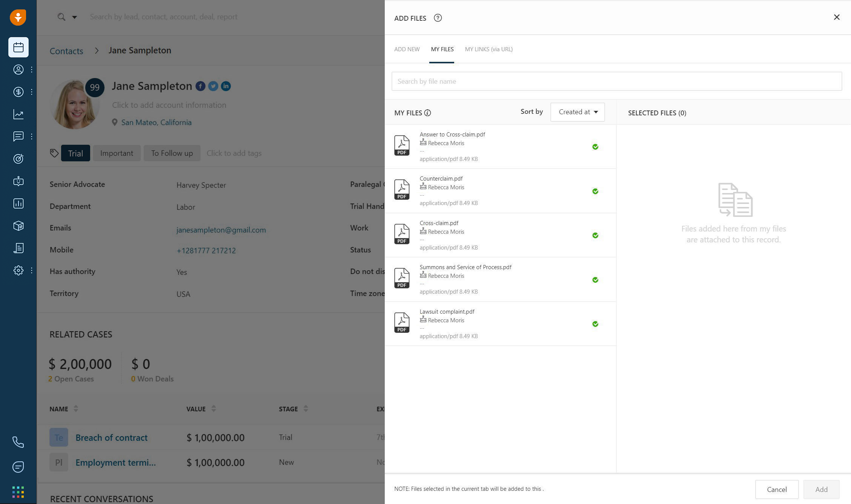Screen dimensions: 851x504
Task: Switch to the MY LINKS via URL tab
Action: coord(488,49)
